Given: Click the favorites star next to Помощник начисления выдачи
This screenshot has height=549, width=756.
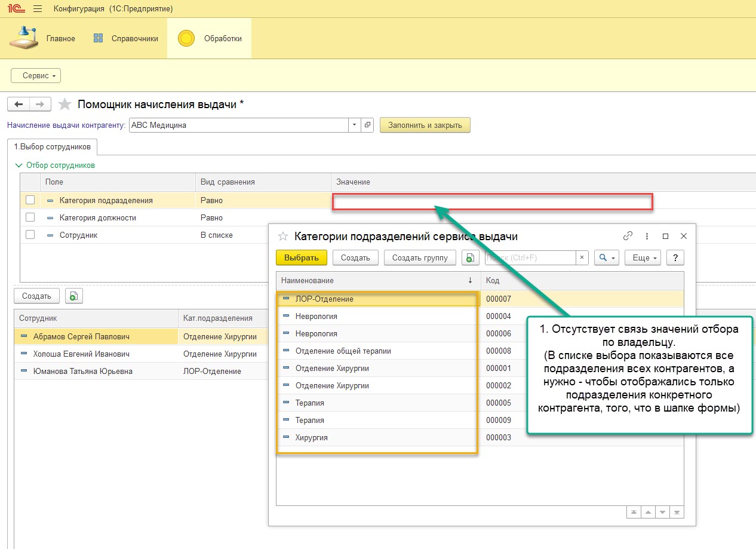Looking at the screenshot, I should [64, 105].
